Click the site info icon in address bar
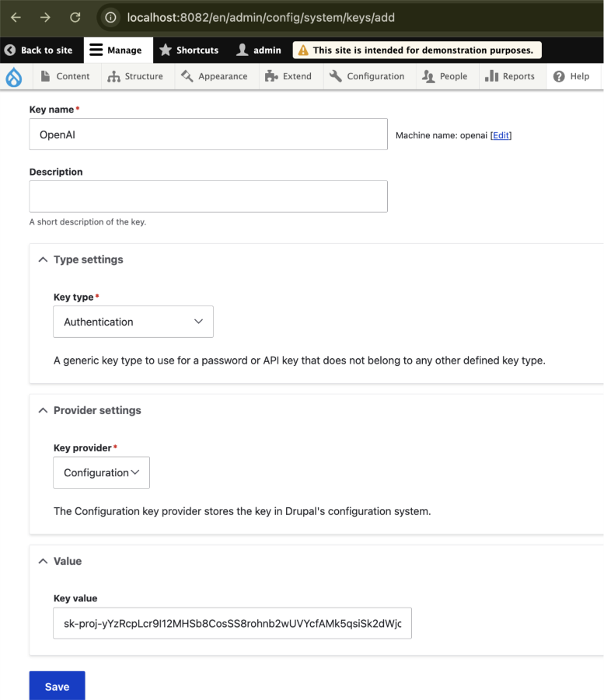604x700 pixels. (110, 17)
